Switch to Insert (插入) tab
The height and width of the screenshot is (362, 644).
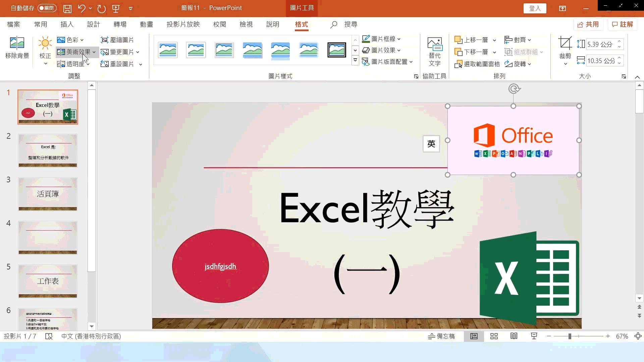[67, 24]
